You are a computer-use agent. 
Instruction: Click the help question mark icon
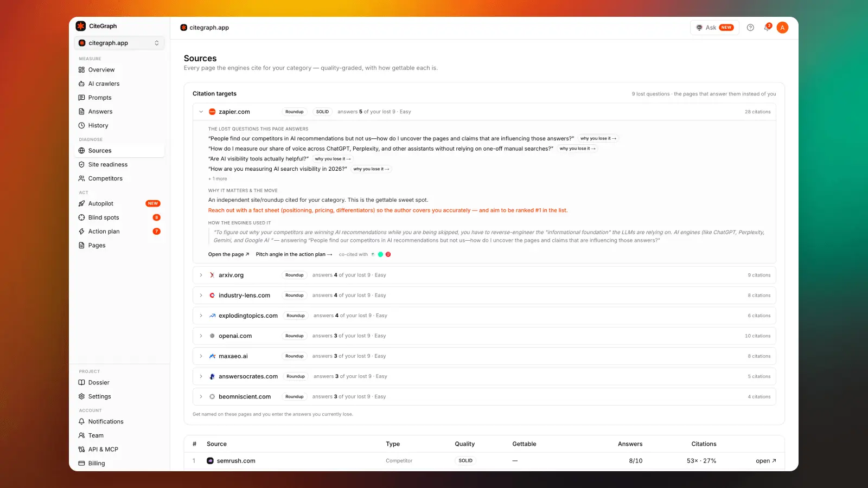(750, 28)
